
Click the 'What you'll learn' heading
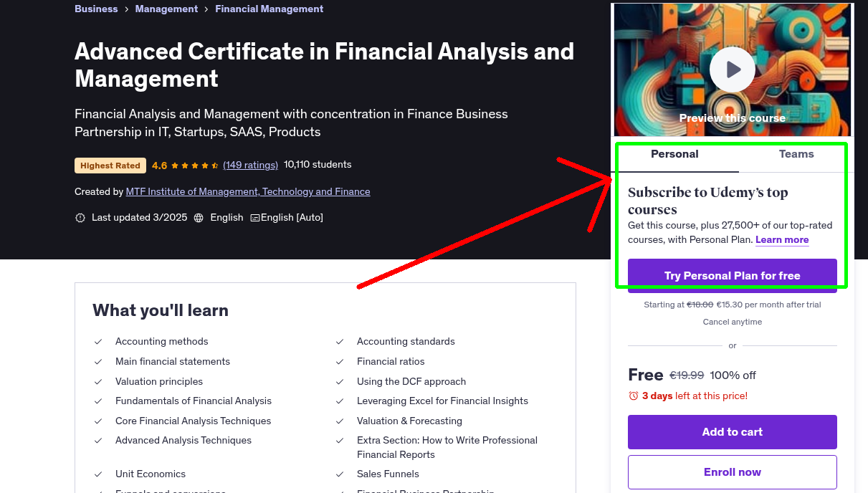[x=161, y=310]
